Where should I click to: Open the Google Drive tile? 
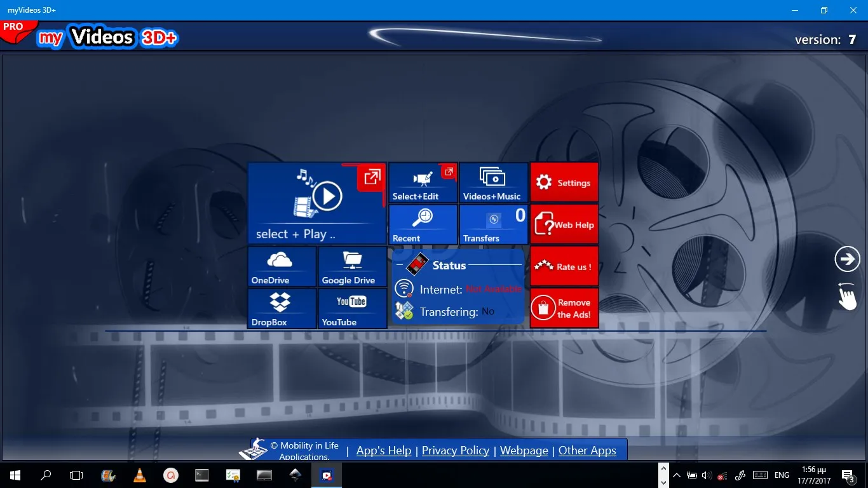(352, 266)
